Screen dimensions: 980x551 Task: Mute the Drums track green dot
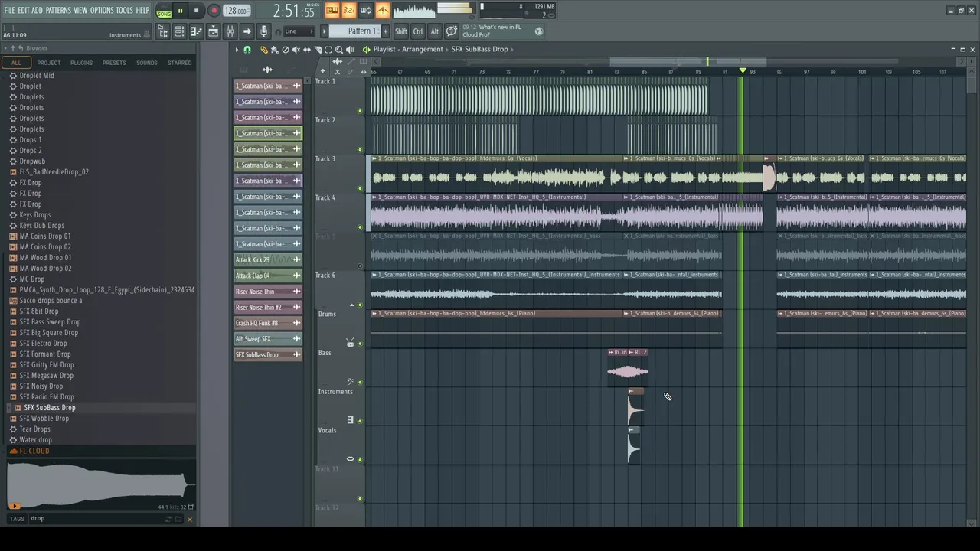[x=360, y=344]
